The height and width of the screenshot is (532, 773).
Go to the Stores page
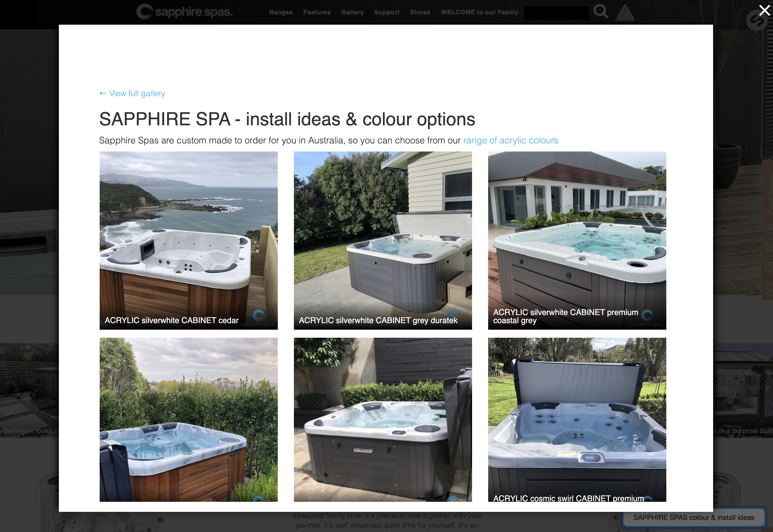(x=420, y=12)
